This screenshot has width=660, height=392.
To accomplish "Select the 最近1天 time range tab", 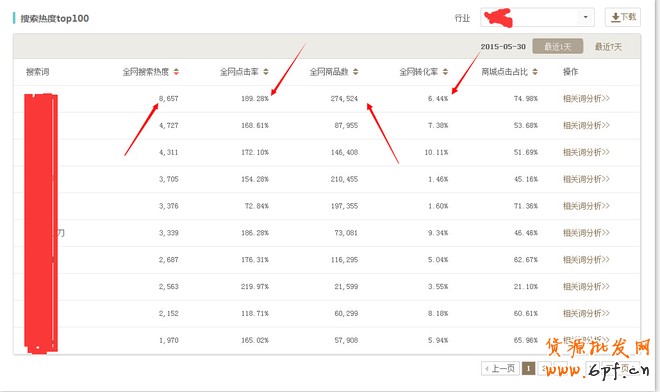I will (x=557, y=46).
